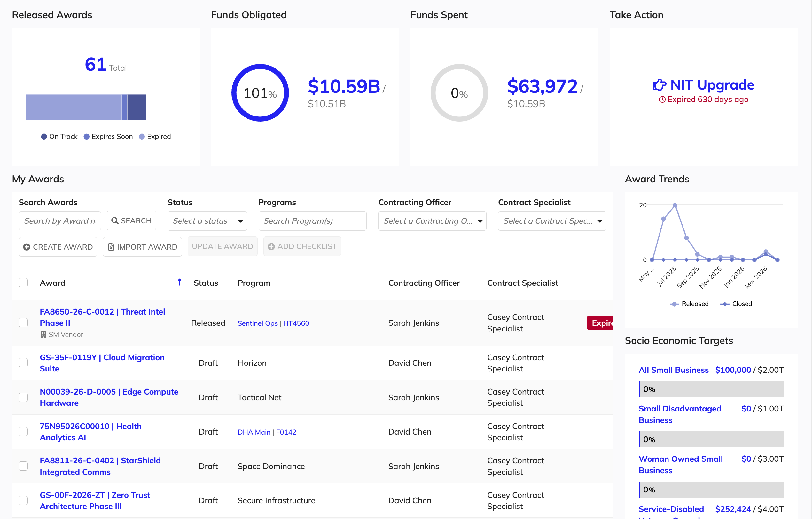Click the clock icon next to Expired 630 days ago
Screen dimensions: 812x519
662,100
